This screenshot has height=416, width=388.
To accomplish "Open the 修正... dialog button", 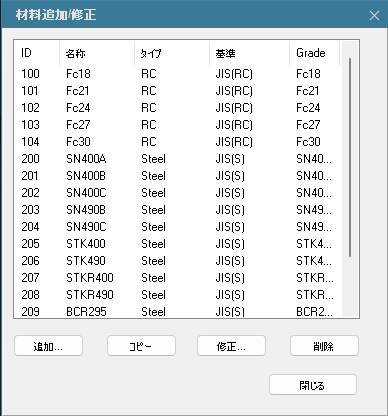I will point(231,346).
